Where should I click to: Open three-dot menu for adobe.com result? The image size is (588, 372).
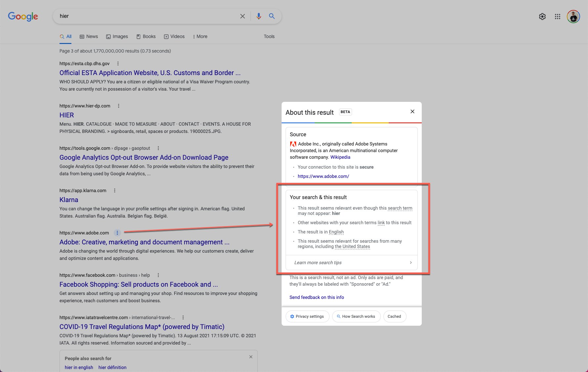tap(117, 233)
